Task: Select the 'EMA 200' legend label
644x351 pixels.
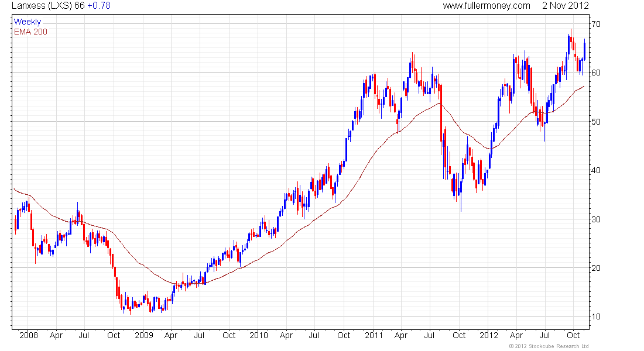Action: coord(30,32)
